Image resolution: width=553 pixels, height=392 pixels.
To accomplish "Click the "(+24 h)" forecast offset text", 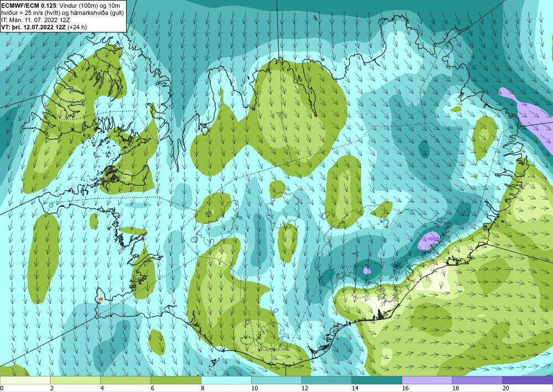I will coord(77,27).
